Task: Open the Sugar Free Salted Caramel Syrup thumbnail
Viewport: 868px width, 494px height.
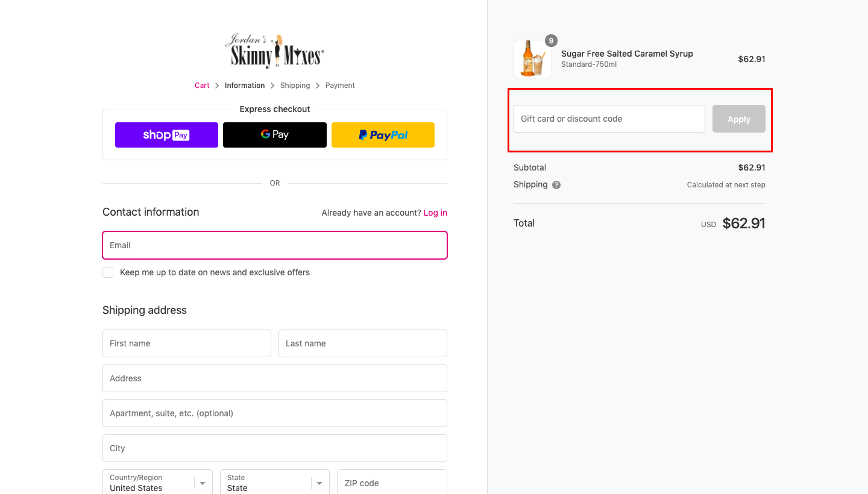Action: (x=533, y=59)
